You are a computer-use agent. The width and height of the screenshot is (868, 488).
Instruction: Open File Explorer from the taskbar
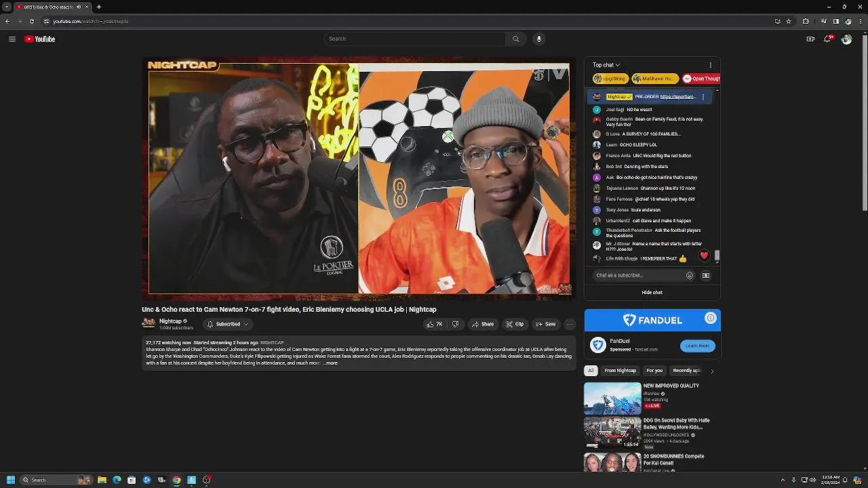(102, 480)
